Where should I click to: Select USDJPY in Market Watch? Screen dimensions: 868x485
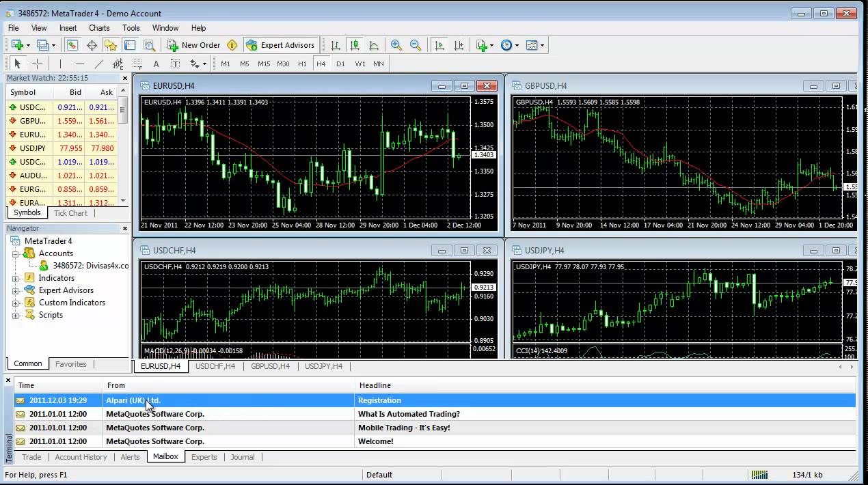[33, 148]
